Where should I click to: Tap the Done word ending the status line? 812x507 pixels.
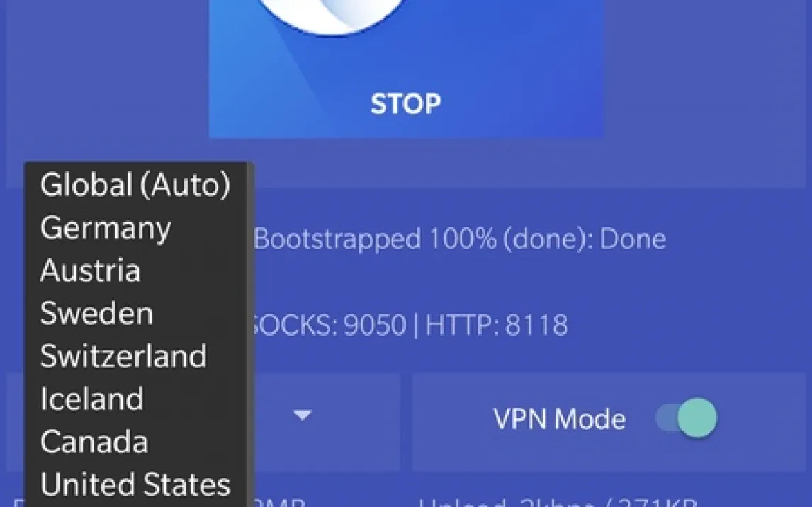(x=633, y=239)
